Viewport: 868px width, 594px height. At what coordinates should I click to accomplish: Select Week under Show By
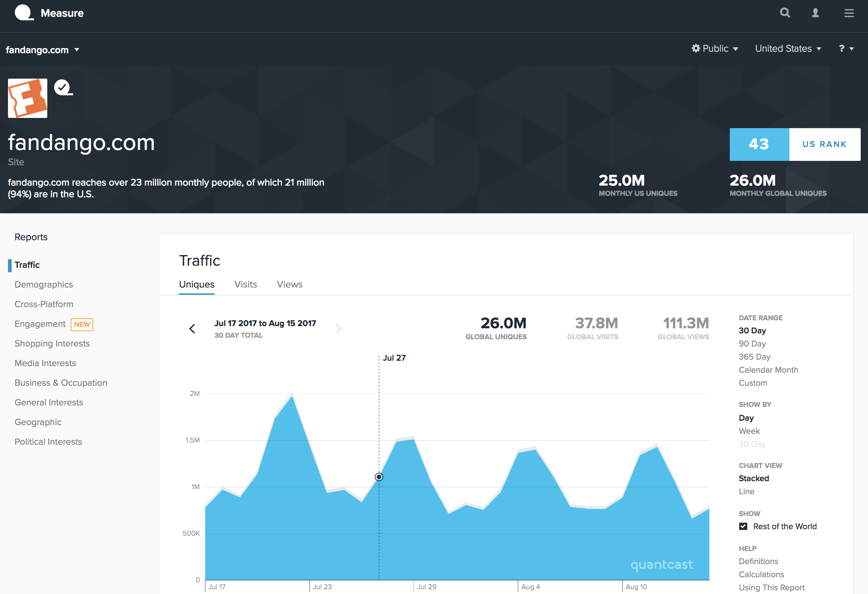(749, 431)
